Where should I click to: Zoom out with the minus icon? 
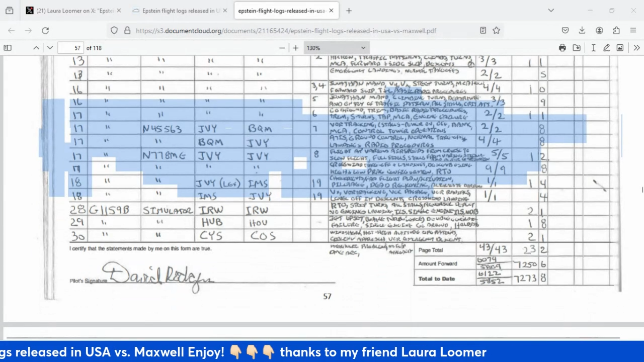(x=282, y=47)
